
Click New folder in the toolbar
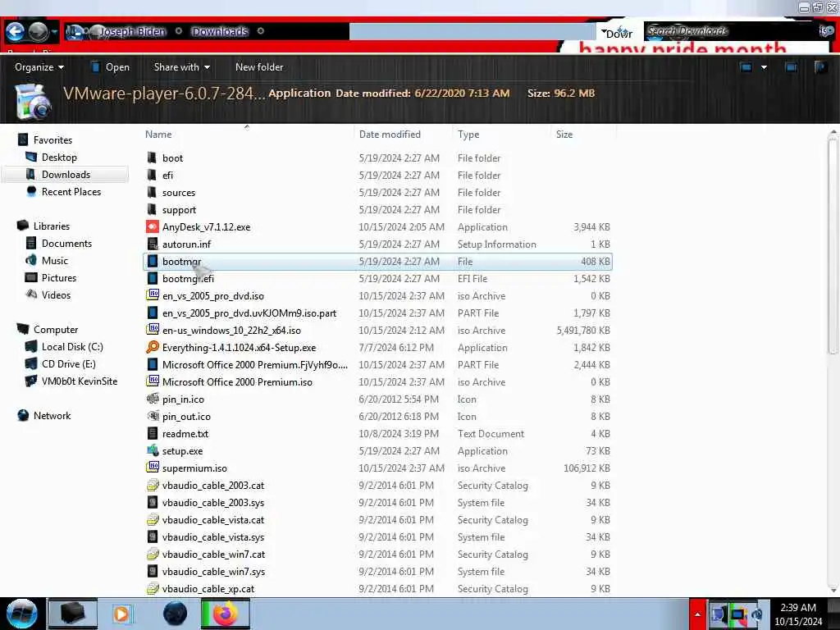pos(259,67)
